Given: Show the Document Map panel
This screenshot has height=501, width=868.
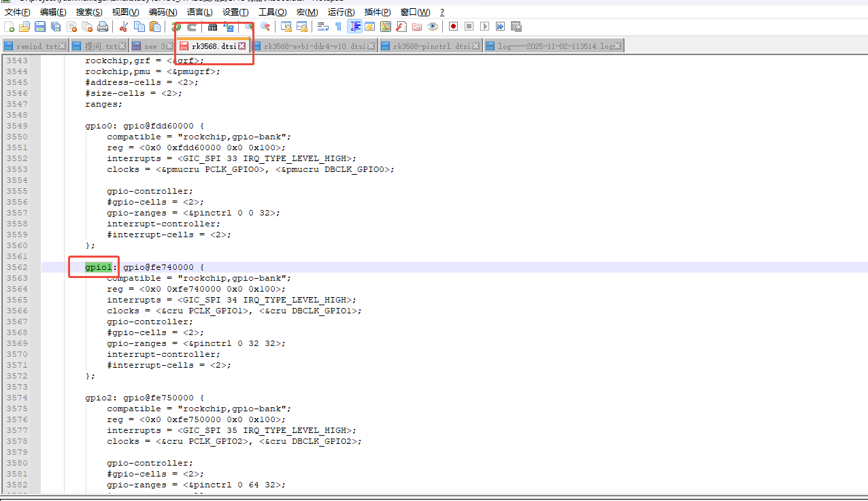Looking at the screenshot, I should pyautogui.click(x=386, y=27).
